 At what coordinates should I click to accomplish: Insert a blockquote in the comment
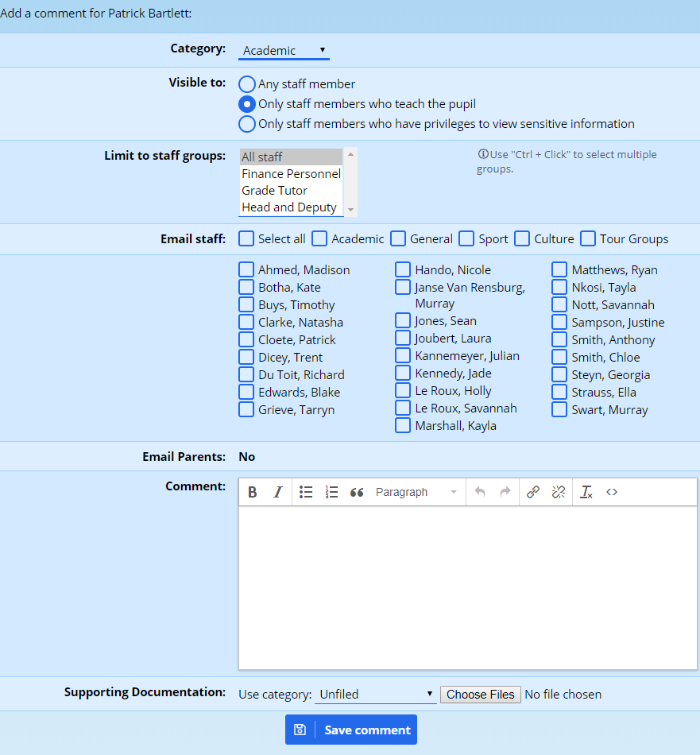point(357,492)
